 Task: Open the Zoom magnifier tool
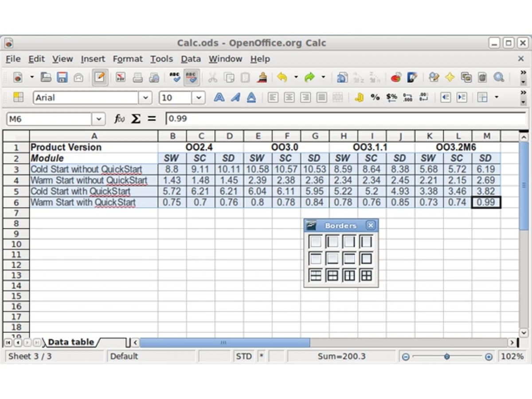[x=499, y=78]
